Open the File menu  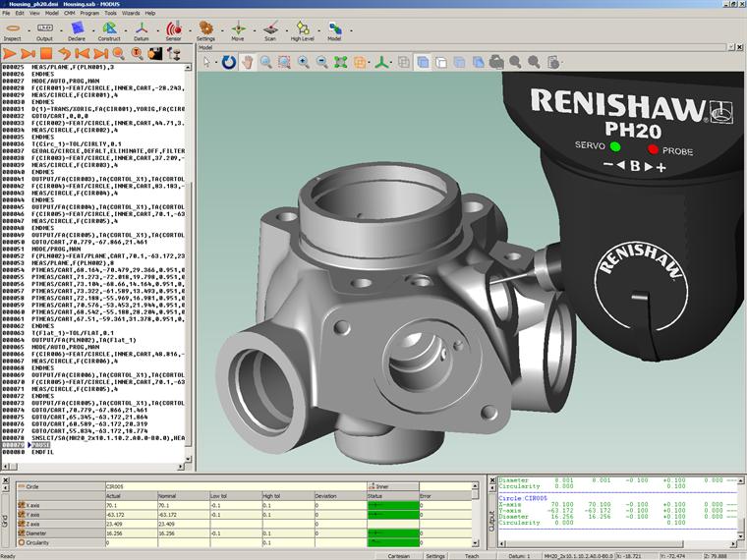(6, 14)
